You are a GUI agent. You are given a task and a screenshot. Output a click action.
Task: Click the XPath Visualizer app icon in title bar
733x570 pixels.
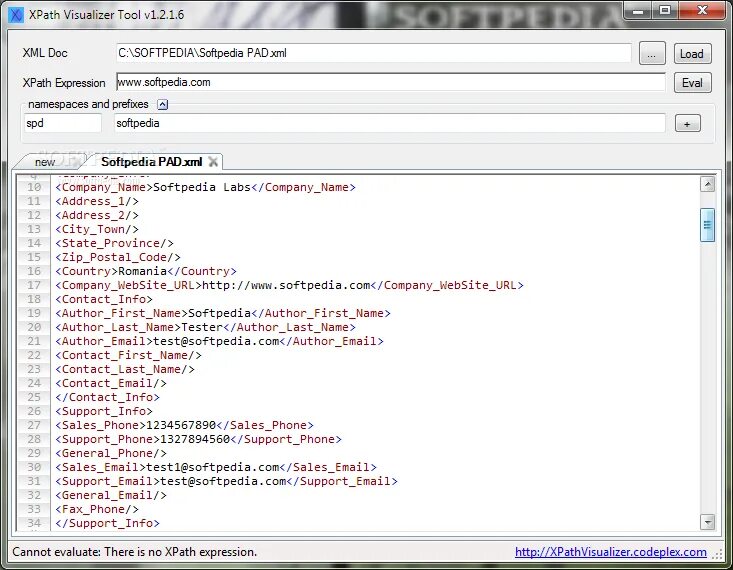coord(16,14)
